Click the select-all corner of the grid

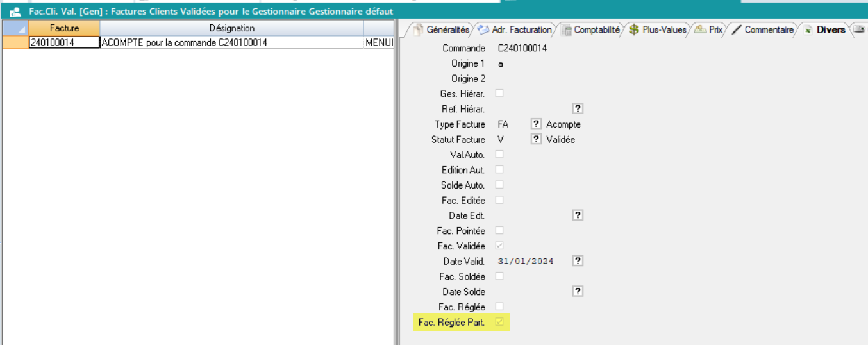click(15, 28)
